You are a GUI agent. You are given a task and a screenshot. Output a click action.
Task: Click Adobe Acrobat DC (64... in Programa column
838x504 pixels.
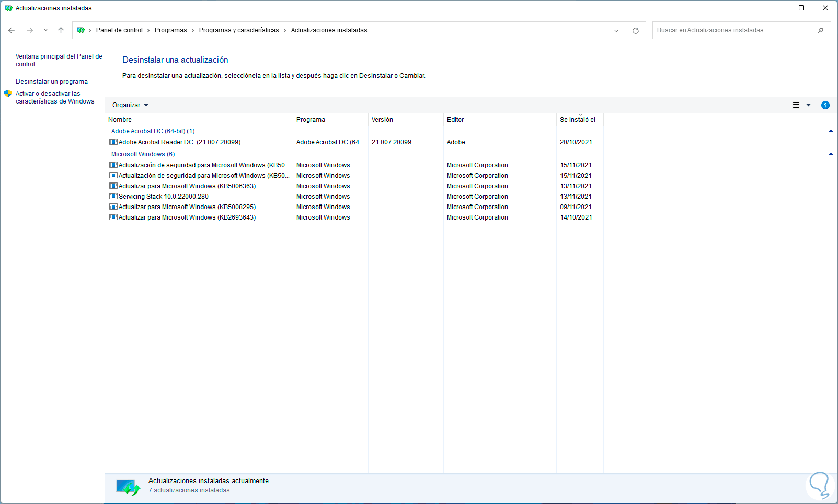tap(330, 142)
